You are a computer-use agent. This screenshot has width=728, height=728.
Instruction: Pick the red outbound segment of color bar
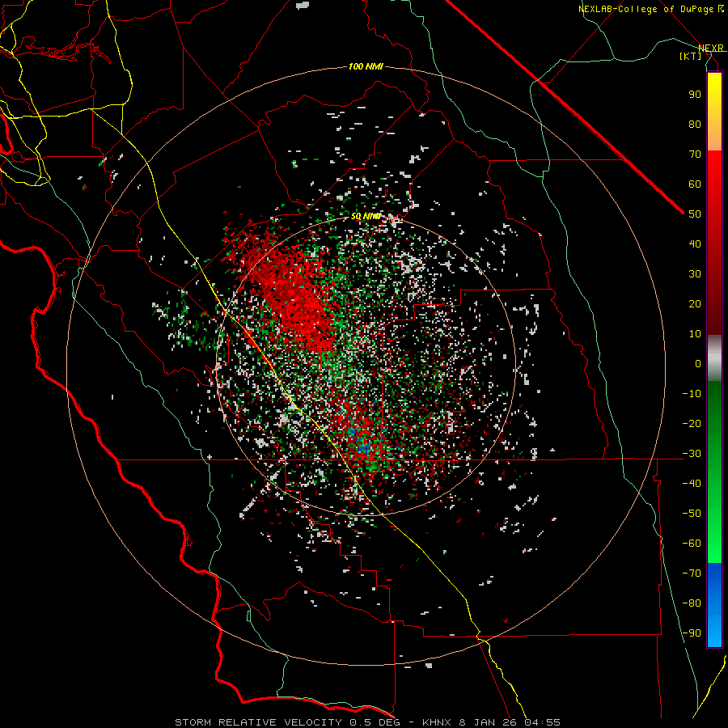click(714, 243)
